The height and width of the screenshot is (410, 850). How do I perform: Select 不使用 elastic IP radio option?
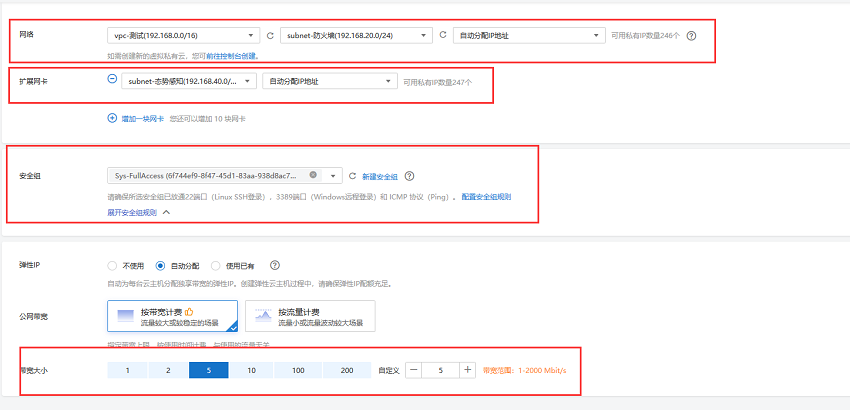112,266
